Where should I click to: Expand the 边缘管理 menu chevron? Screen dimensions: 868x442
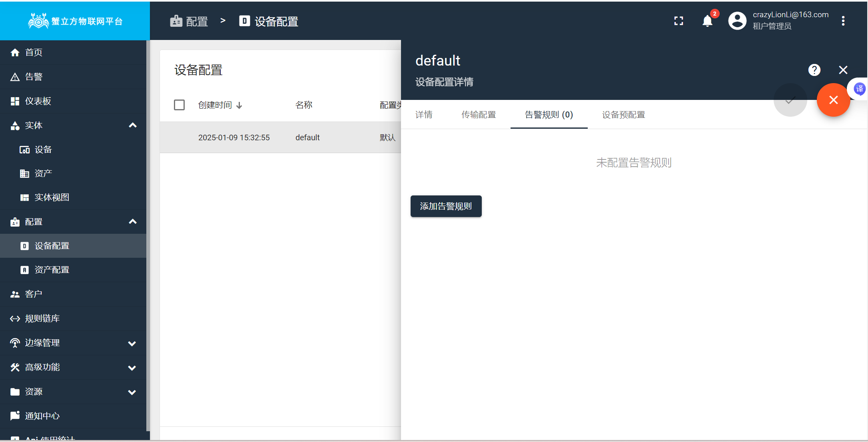pos(132,344)
